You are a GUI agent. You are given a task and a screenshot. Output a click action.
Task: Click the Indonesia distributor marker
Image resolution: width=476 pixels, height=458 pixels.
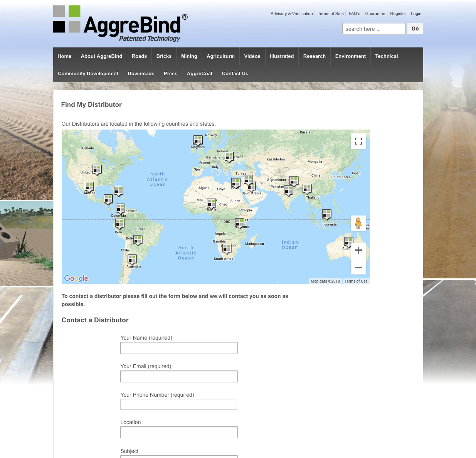pyautogui.click(x=327, y=215)
